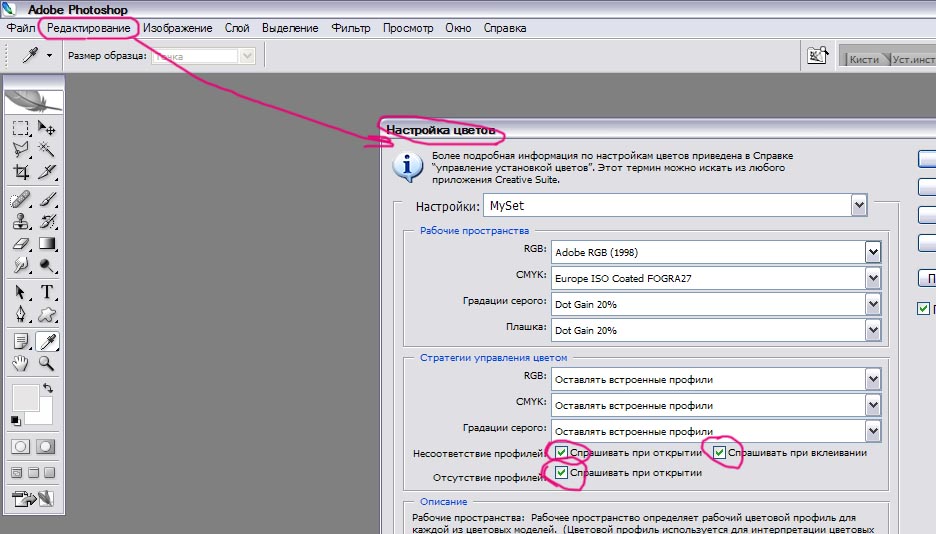Screen dimensions: 936x534
Task: Open the Редактирование menu
Action: point(88,28)
